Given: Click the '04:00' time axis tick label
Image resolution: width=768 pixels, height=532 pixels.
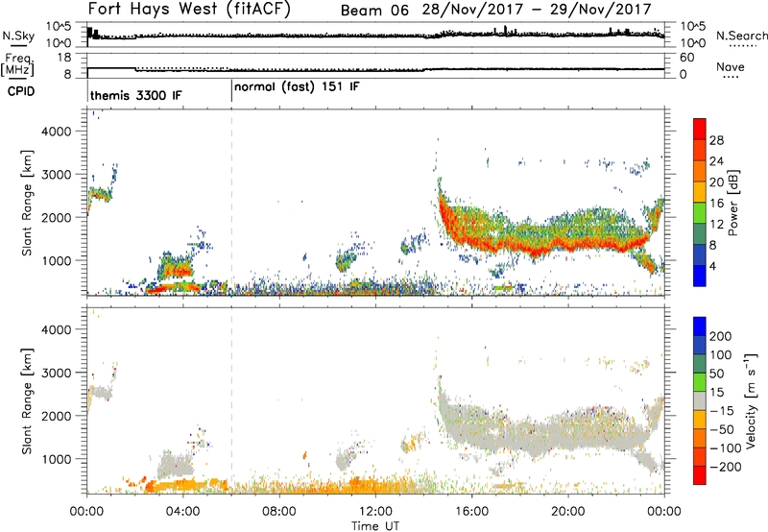Looking at the screenshot, I should pos(183,512).
